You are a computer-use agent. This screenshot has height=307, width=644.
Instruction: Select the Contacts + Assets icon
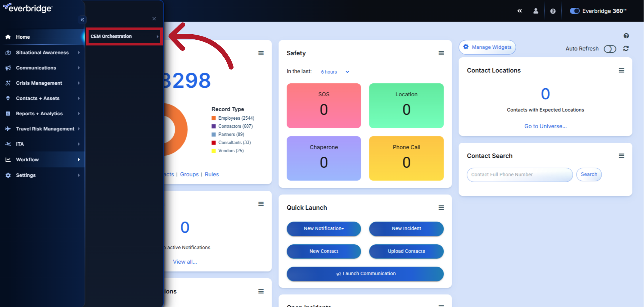point(8,98)
